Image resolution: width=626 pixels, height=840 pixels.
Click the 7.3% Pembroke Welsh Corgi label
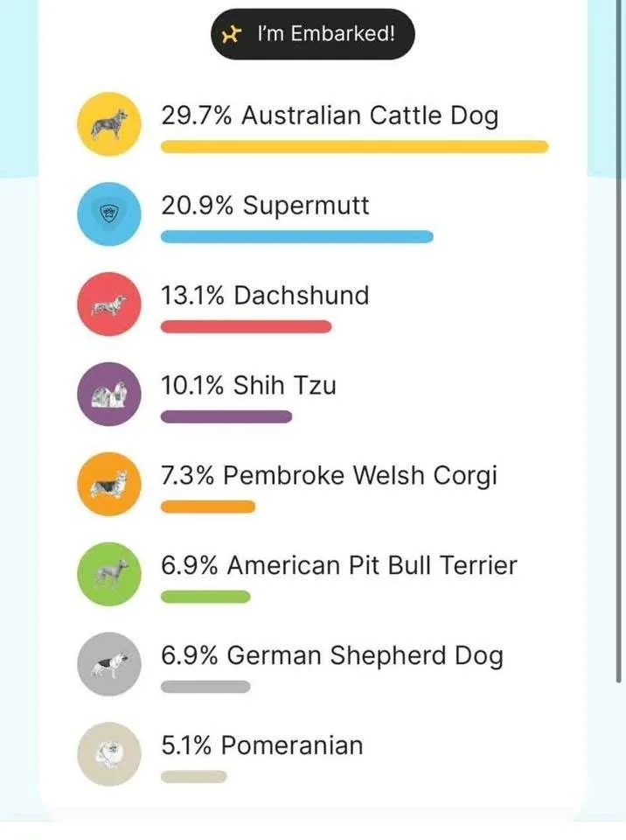[329, 476]
